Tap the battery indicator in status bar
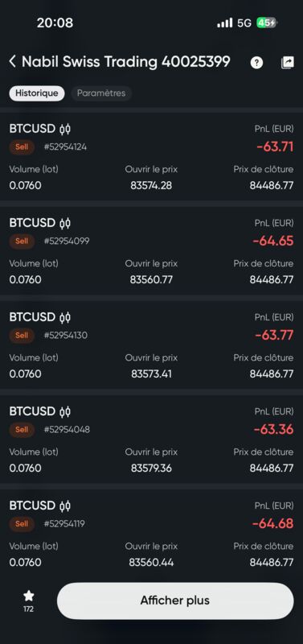Viewport: 303px width, 644px height. [267, 23]
